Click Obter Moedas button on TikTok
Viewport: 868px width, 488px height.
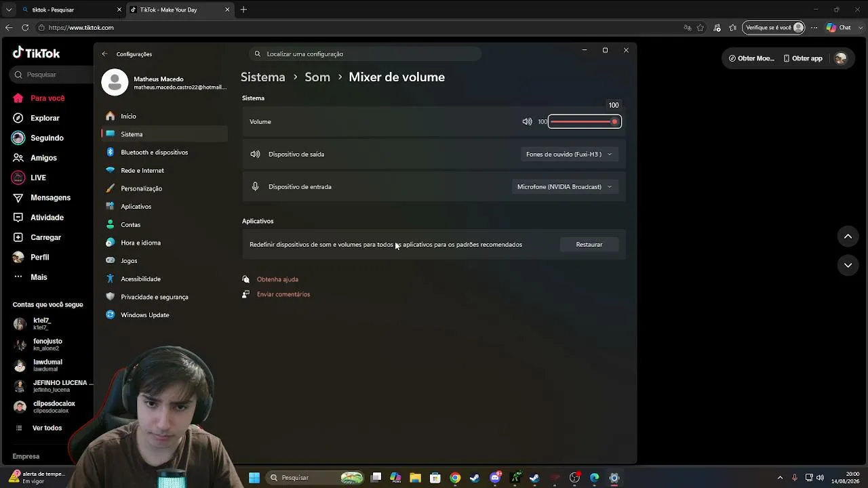(x=751, y=58)
